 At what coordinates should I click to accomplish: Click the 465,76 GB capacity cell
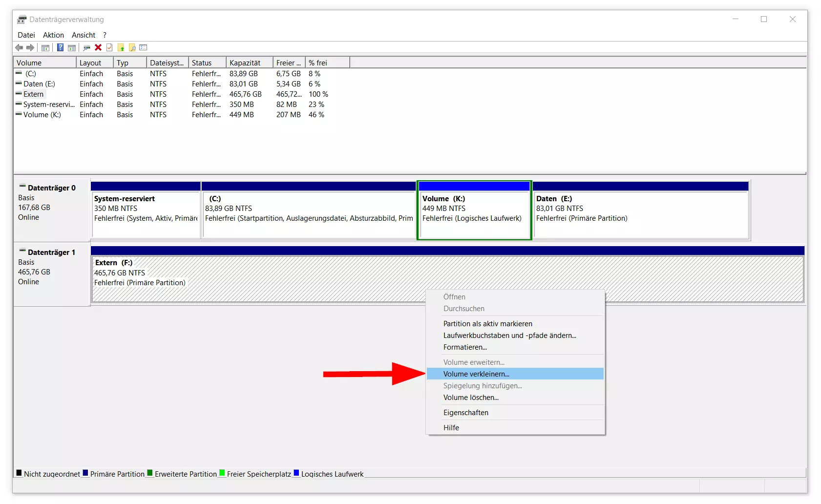point(246,94)
